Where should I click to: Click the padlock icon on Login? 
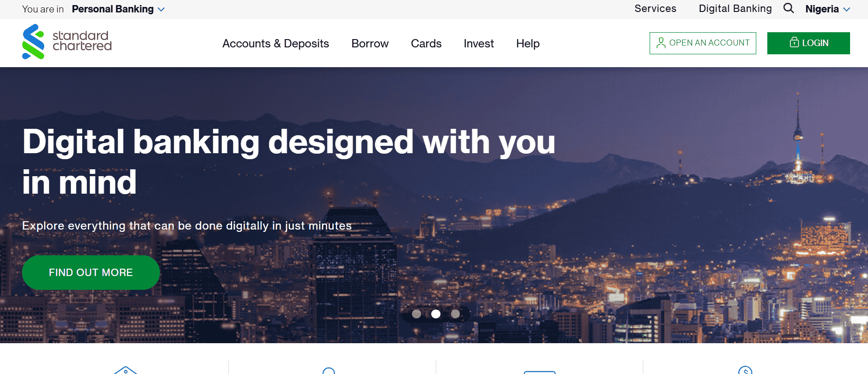click(x=794, y=42)
